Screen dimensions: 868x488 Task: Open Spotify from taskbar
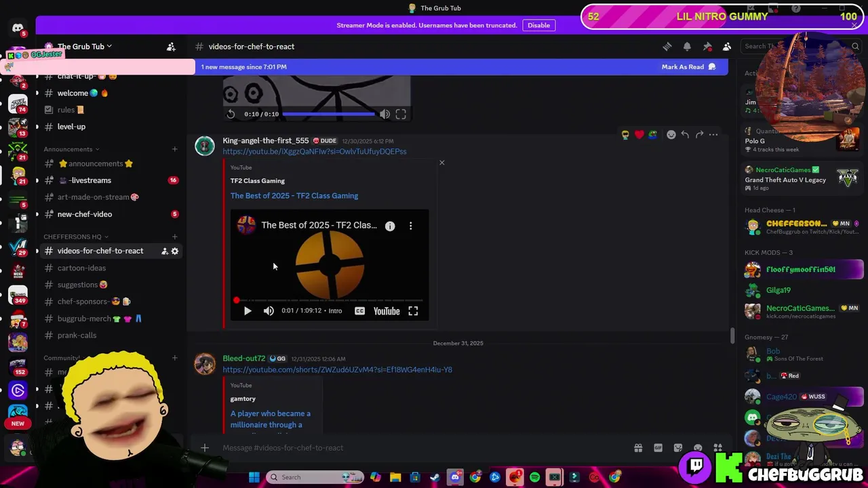(x=534, y=477)
